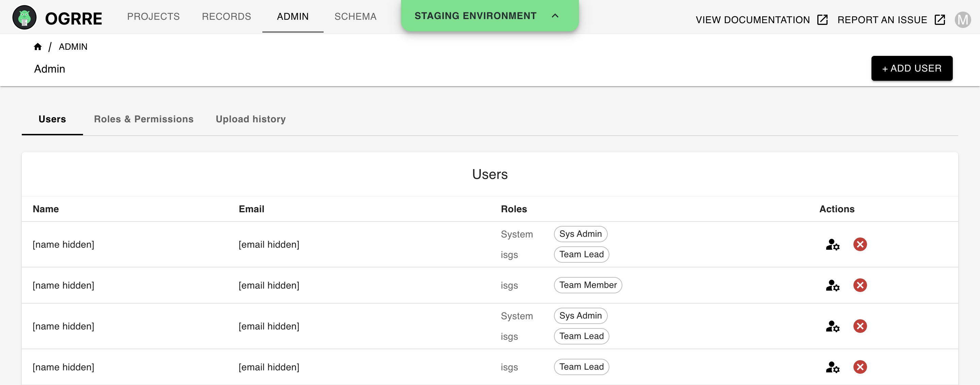The image size is (980, 385).
Task: Open the Schema navigation item
Action: tap(355, 16)
